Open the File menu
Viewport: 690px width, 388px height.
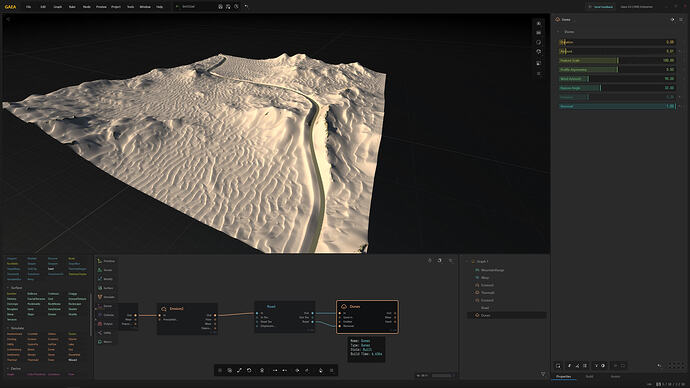click(29, 7)
